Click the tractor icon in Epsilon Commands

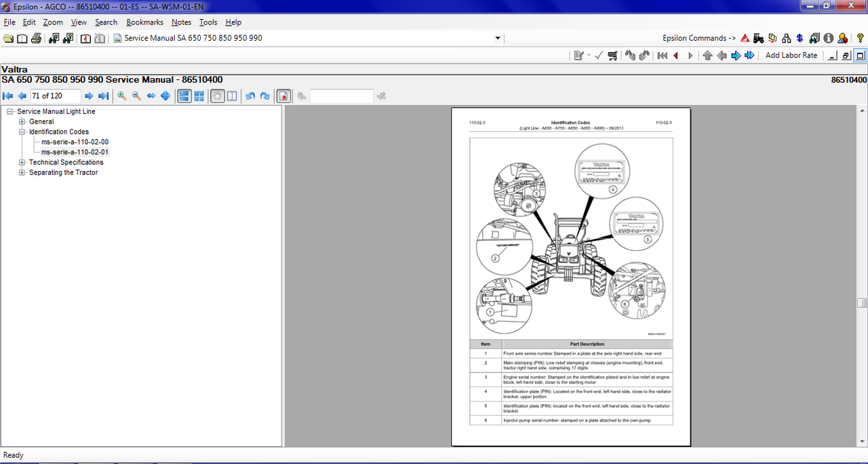pos(759,38)
